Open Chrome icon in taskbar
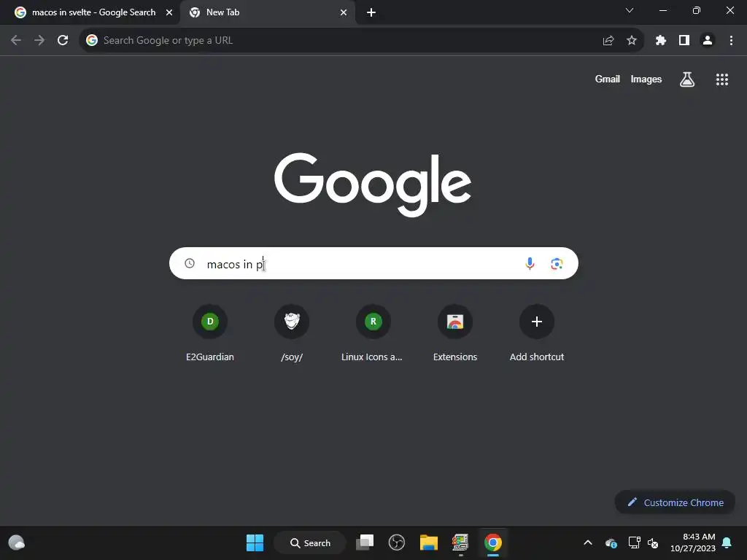Viewport: 747px width, 560px height. (x=493, y=542)
